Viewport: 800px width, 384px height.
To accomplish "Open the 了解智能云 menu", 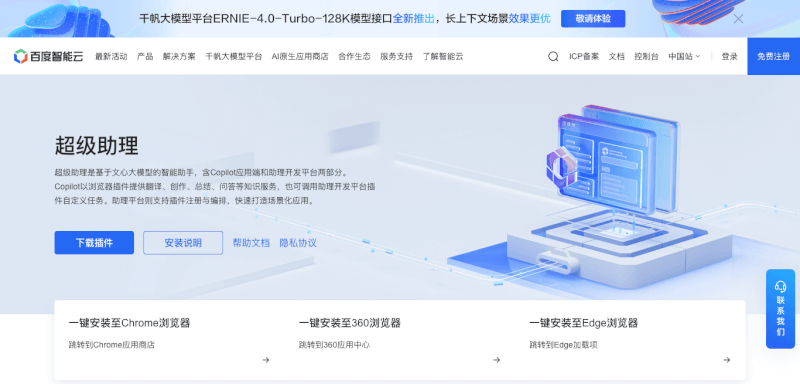I will tap(443, 57).
